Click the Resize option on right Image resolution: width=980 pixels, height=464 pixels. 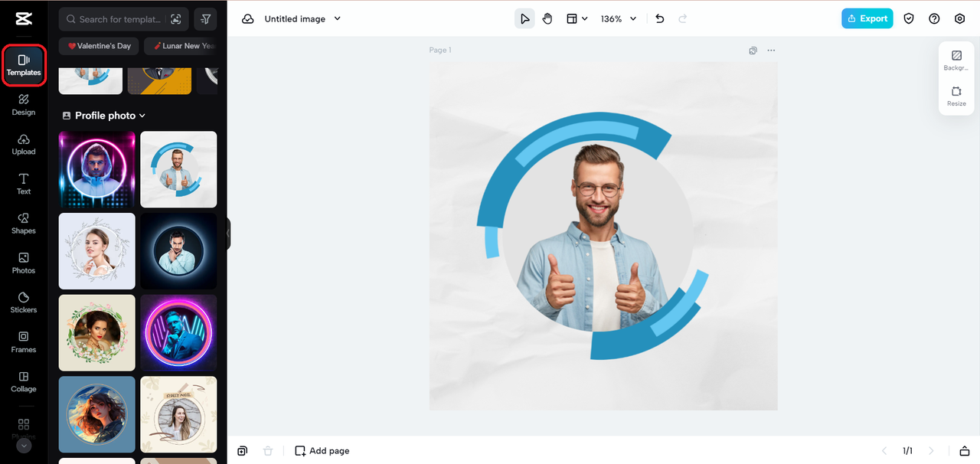[x=956, y=96]
